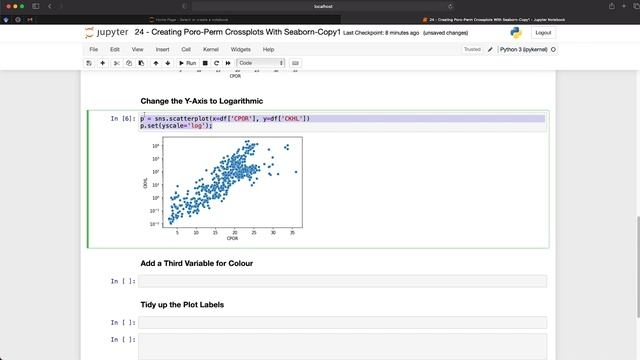Open the Insert menu
This screenshot has width=640, height=360.
pyautogui.click(x=162, y=49)
